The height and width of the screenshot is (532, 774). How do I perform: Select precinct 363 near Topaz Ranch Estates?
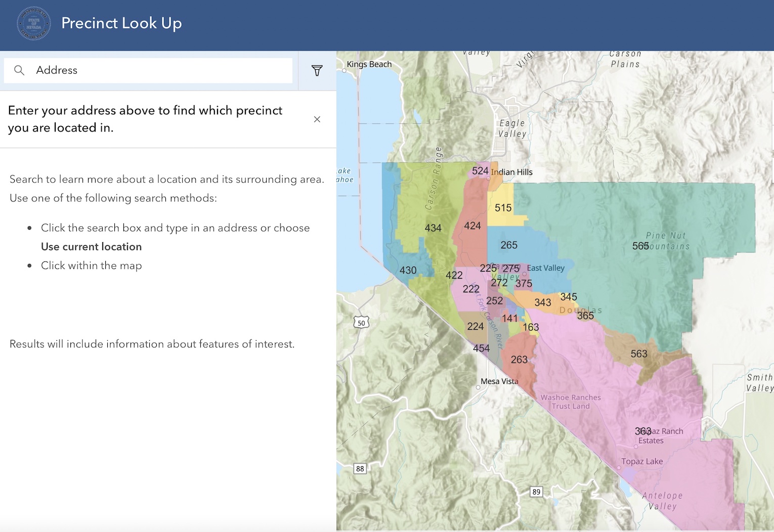pyautogui.click(x=642, y=431)
